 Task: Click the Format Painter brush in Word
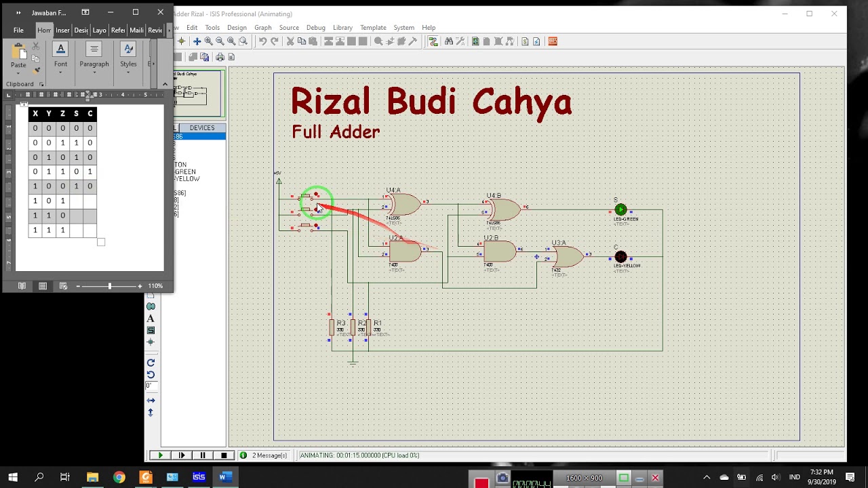click(x=37, y=70)
